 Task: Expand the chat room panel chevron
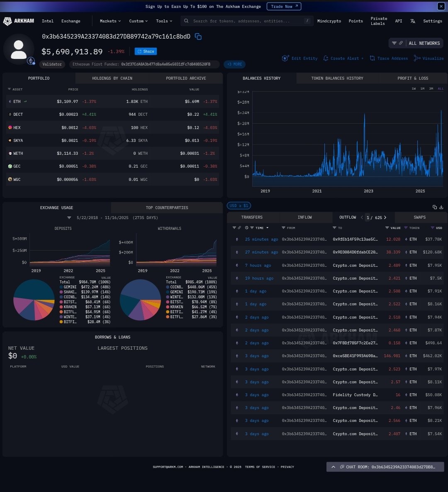(x=333, y=467)
